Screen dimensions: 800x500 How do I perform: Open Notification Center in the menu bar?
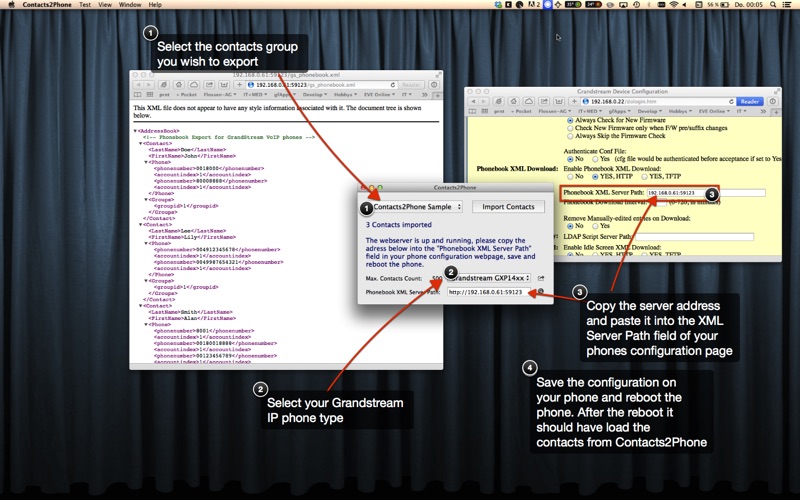pyautogui.click(x=788, y=5)
